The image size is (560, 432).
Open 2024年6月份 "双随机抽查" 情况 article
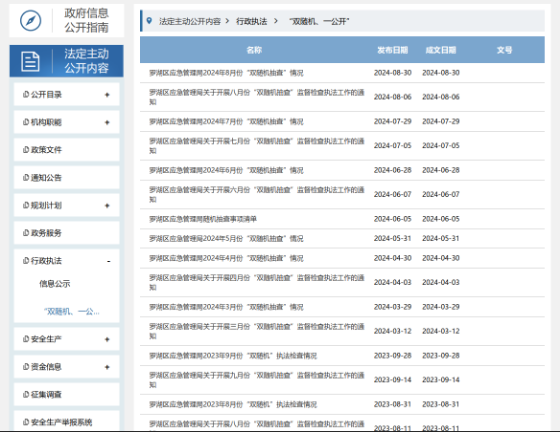[x=226, y=170]
